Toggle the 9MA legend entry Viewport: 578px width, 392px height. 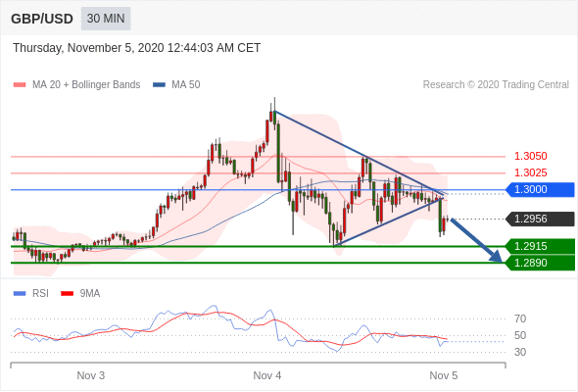80,294
